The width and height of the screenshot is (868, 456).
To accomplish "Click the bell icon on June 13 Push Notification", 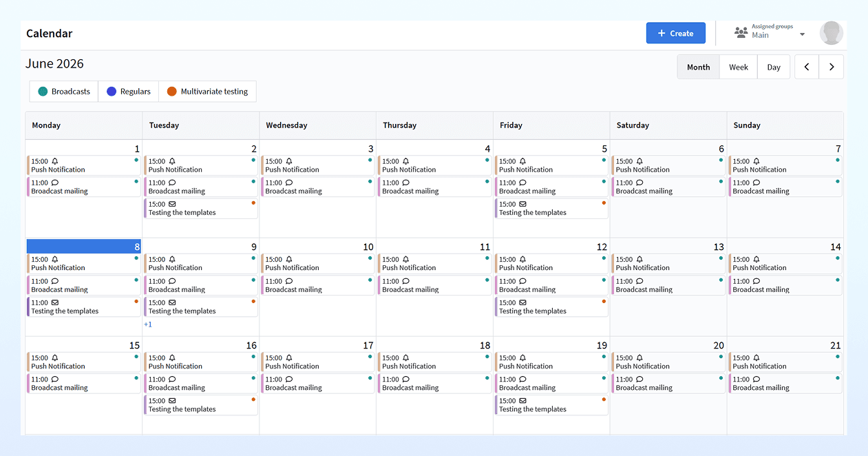I will tap(639, 260).
